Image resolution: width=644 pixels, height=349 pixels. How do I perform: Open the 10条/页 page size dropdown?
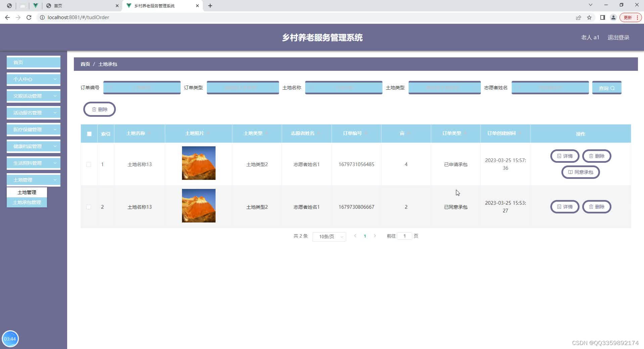(x=329, y=237)
